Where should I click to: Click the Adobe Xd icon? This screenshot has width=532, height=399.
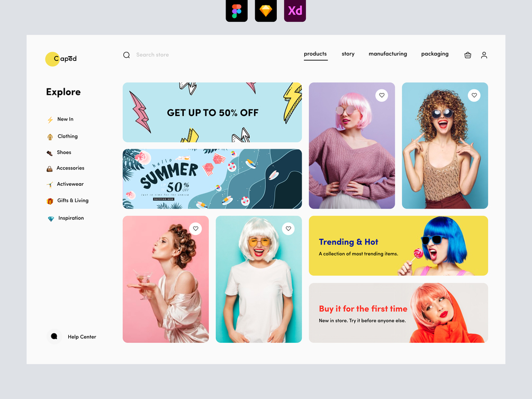(295, 11)
